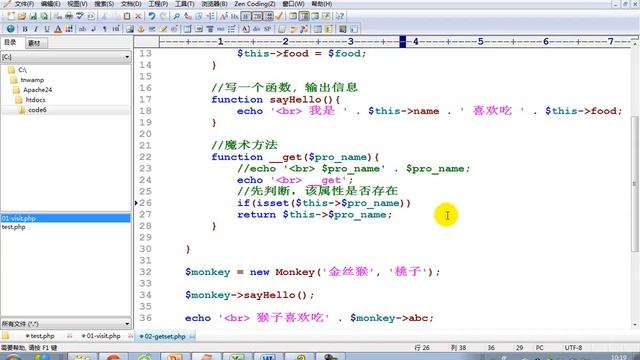Open the Zen Coding(Z) menu
Image resolution: width=640 pixels, height=360 pixels.
[255, 4]
